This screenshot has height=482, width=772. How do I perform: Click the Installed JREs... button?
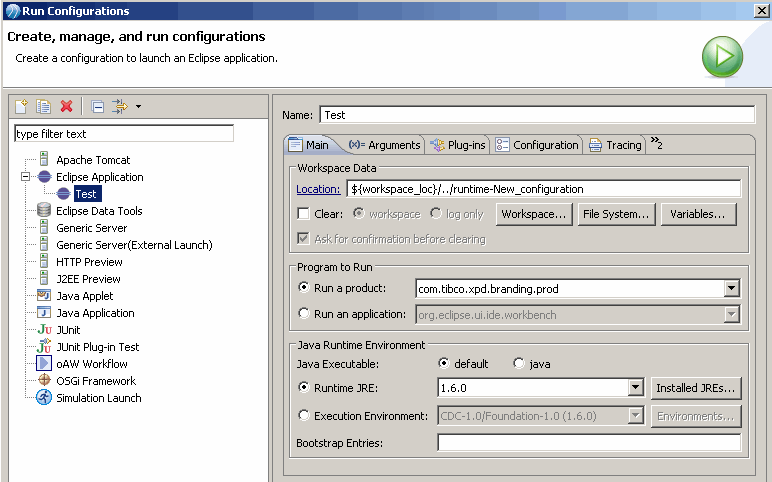tap(696, 388)
